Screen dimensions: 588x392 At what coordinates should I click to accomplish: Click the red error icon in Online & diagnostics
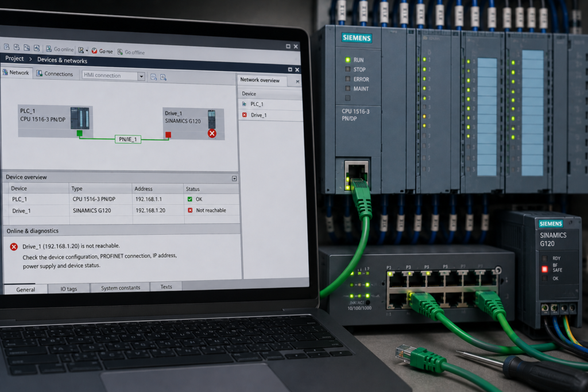pyautogui.click(x=14, y=247)
